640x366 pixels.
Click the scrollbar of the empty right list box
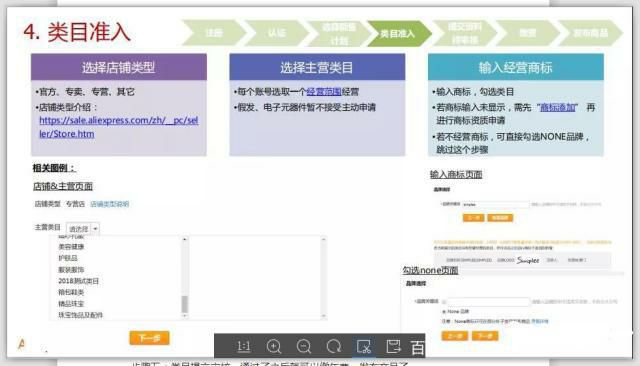click(323, 277)
